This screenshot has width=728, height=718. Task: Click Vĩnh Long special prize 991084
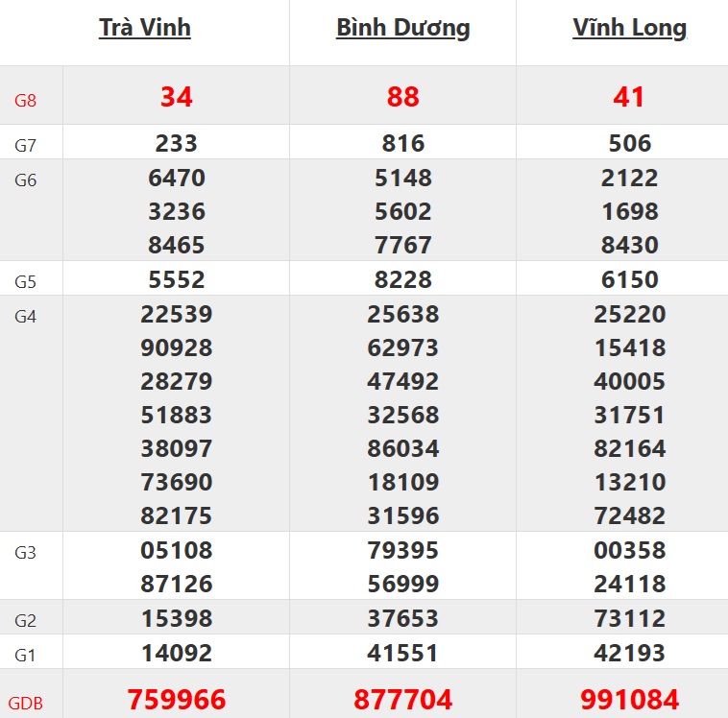629,700
